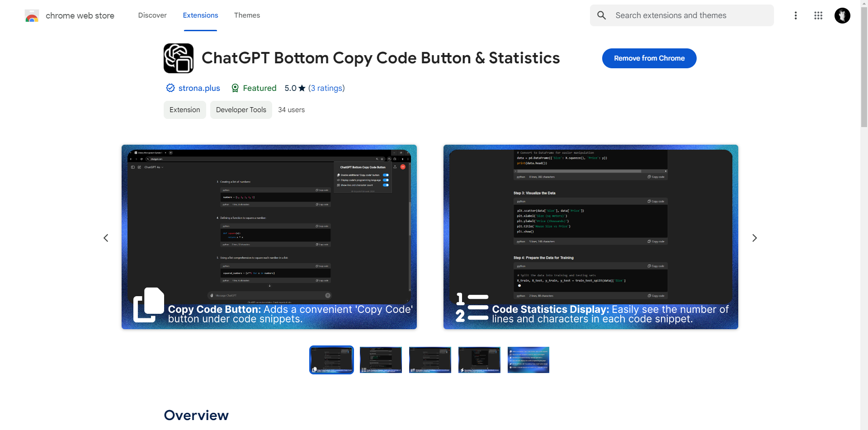Open the three-dot more options menu

tap(796, 15)
